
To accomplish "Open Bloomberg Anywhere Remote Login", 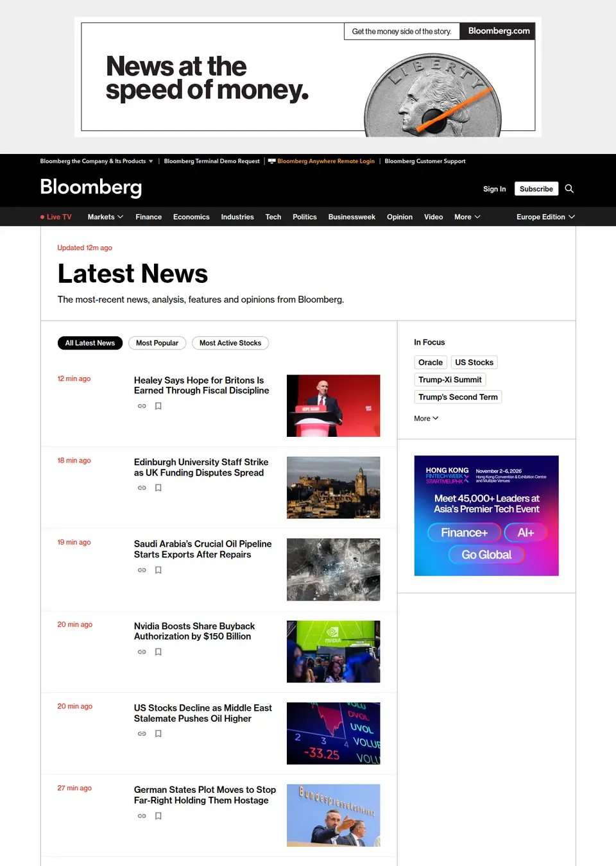I will click(321, 161).
